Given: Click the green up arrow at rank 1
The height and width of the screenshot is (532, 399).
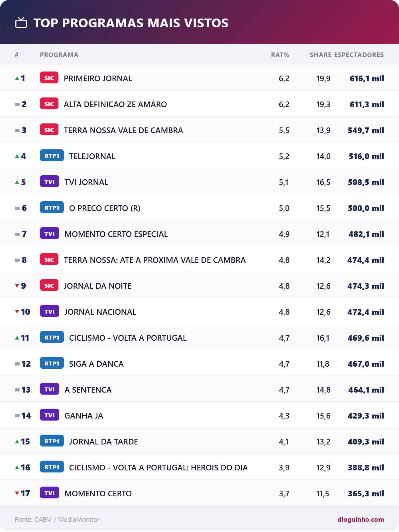Looking at the screenshot, I should click(17, 78).
